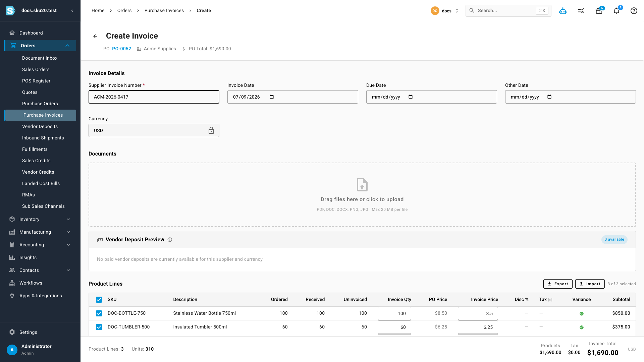Open the Other Date calendar picker

pyautogui.click(x=549, y=97)
